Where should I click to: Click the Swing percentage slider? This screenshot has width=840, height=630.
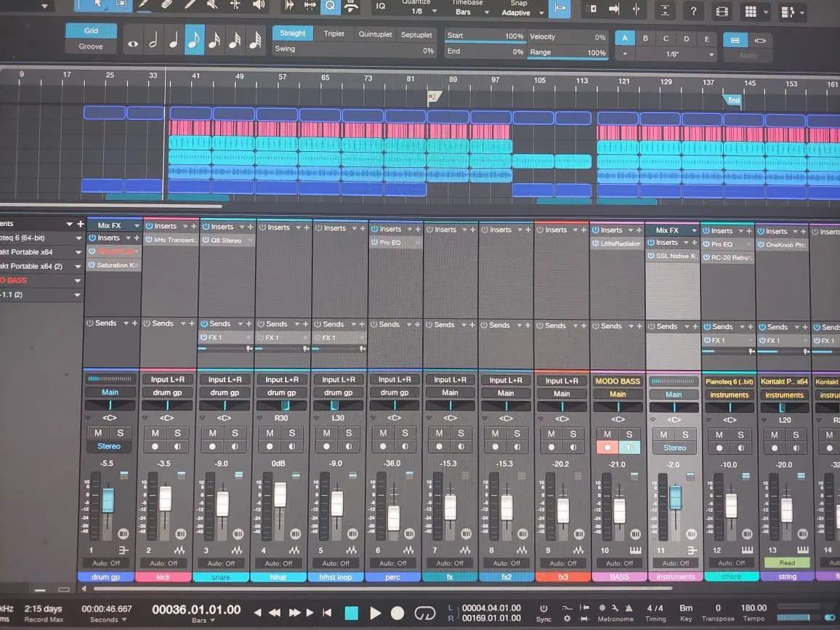[x=354, y=49]
